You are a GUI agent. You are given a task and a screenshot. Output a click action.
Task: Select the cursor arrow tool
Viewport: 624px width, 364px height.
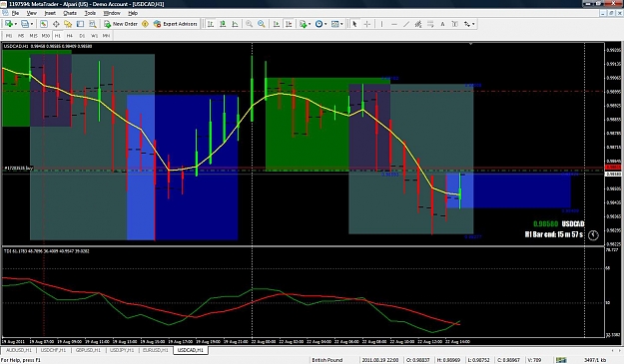point(354,24)
